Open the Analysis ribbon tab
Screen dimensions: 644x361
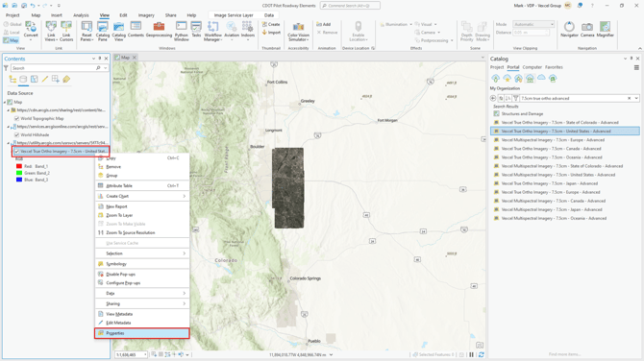(81, 15)
